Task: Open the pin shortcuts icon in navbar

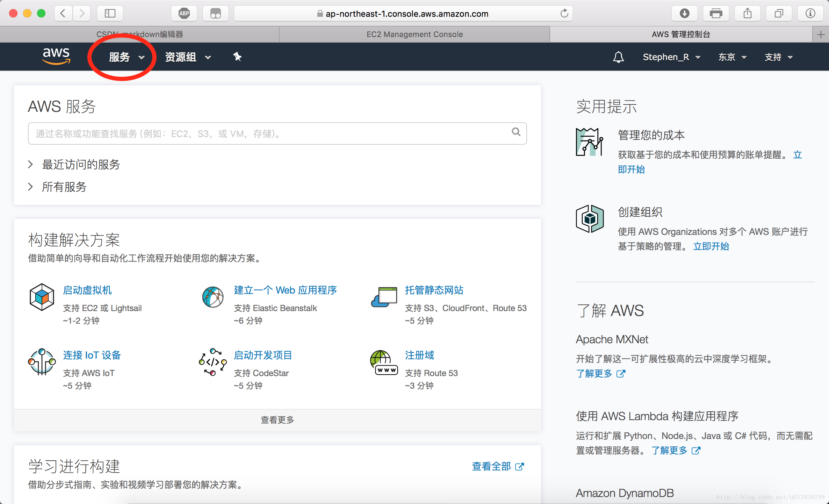Action: point(237,57)
